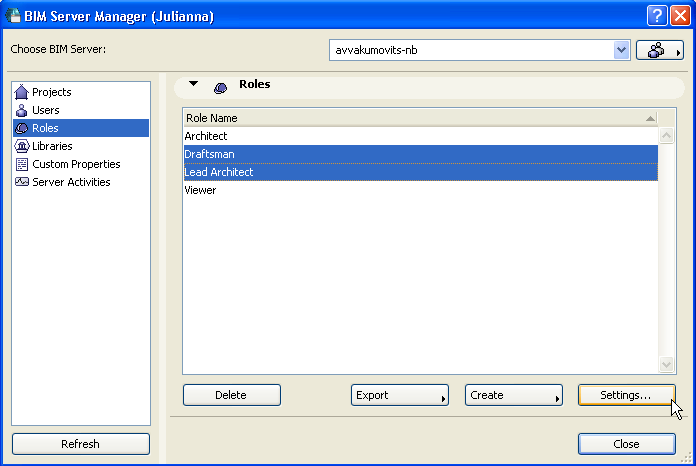The image size is (696, 466).
Task: Close the BIM Server Manager window
Action: click(x=680, y=16)
